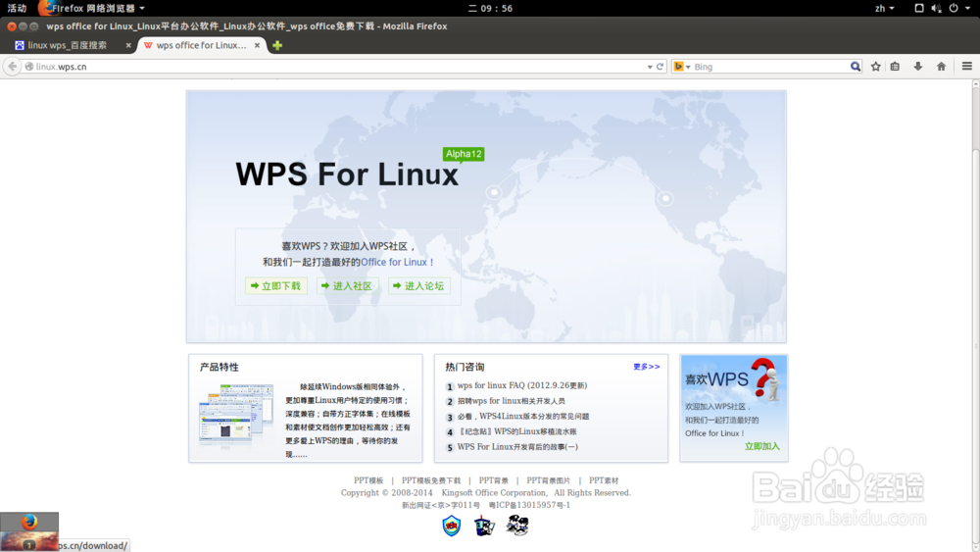Image resolution: width=980 pixels, height=552 pixels.
Task: Click the volume speaker icon
Action: [936, 8]
